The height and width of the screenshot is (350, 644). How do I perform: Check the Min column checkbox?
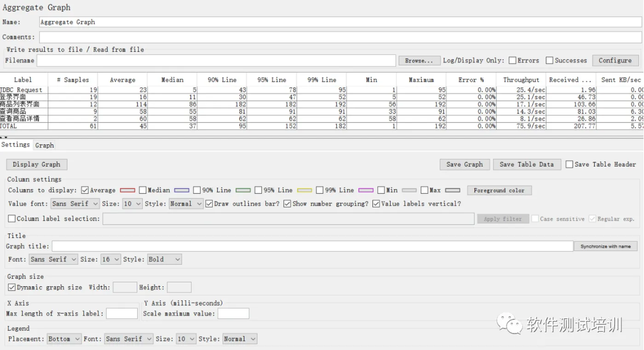click(381, 190)
